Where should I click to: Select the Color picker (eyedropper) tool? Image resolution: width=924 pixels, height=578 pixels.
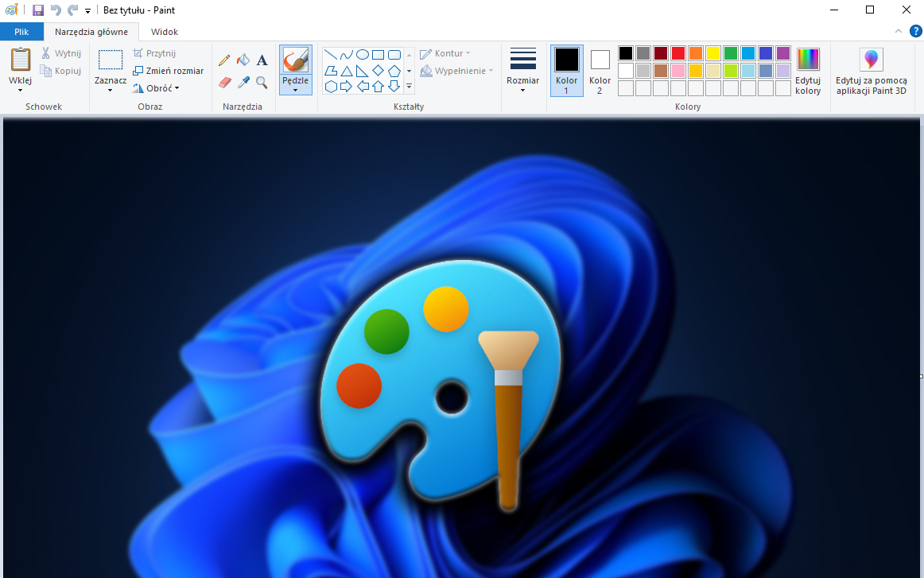tap(243, 83)
